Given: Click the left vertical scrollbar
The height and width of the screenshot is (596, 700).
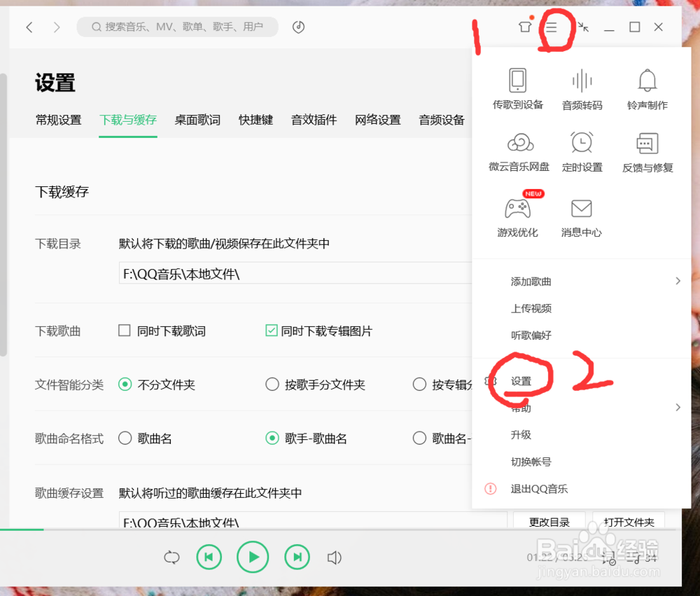Looking at the screenshot, I should tap(3, 214).
